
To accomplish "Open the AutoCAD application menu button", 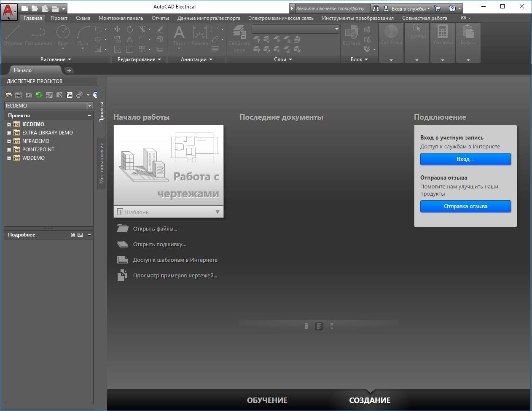I will (9, 11).
